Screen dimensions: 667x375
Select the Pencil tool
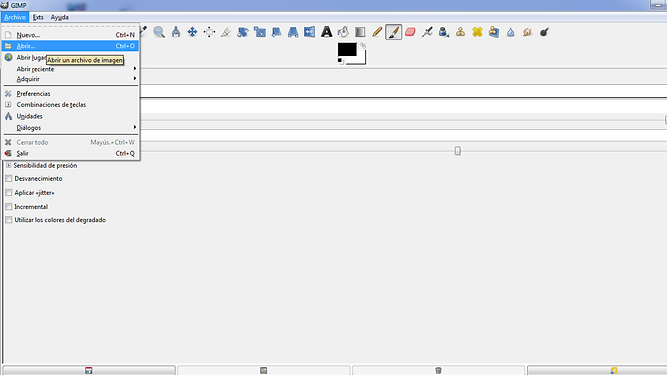coord(377,32)
